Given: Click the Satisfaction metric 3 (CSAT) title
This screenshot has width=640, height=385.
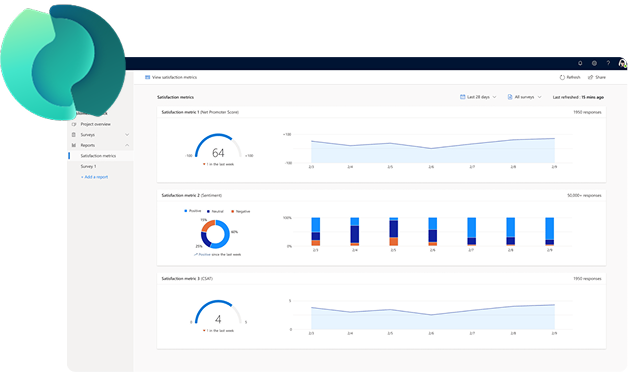Looking at the screenshot, I should [187, 279].
